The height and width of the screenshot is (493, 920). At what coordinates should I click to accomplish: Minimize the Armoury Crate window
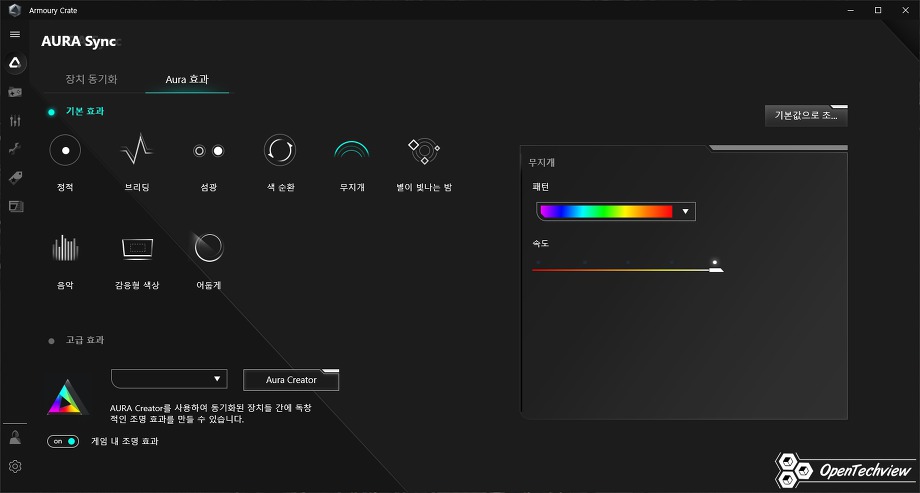coord(851,10)
